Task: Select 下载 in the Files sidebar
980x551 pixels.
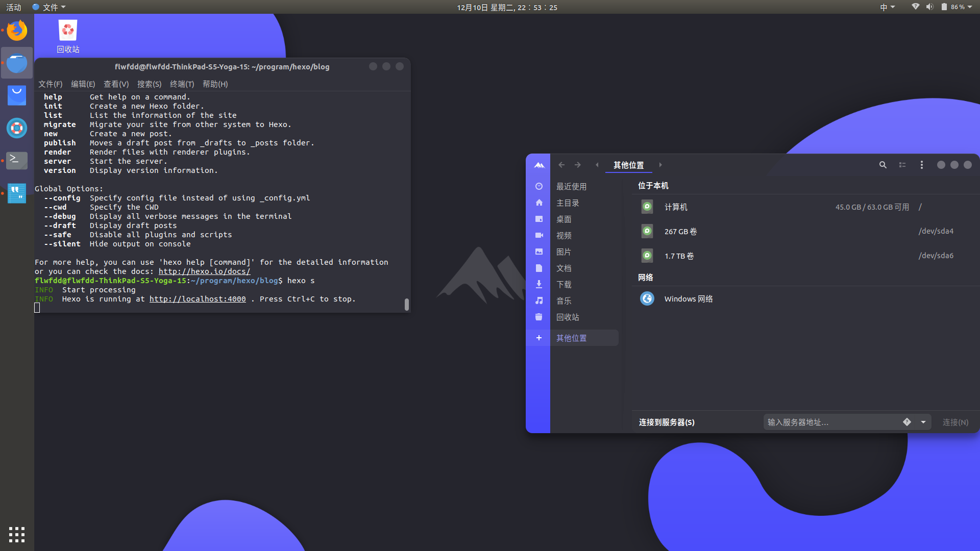Action: coord(563,284)
